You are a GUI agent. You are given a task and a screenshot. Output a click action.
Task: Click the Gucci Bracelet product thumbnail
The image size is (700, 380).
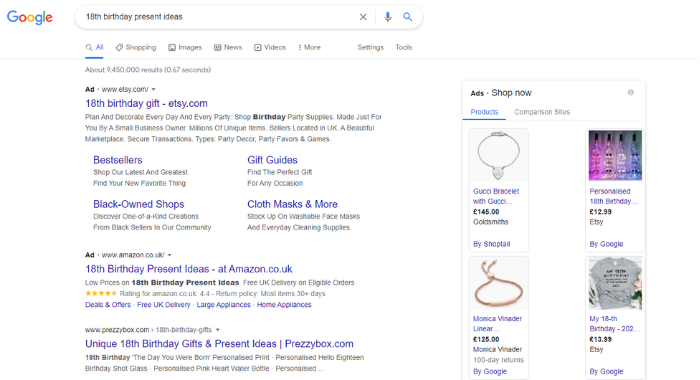point(498,155)
